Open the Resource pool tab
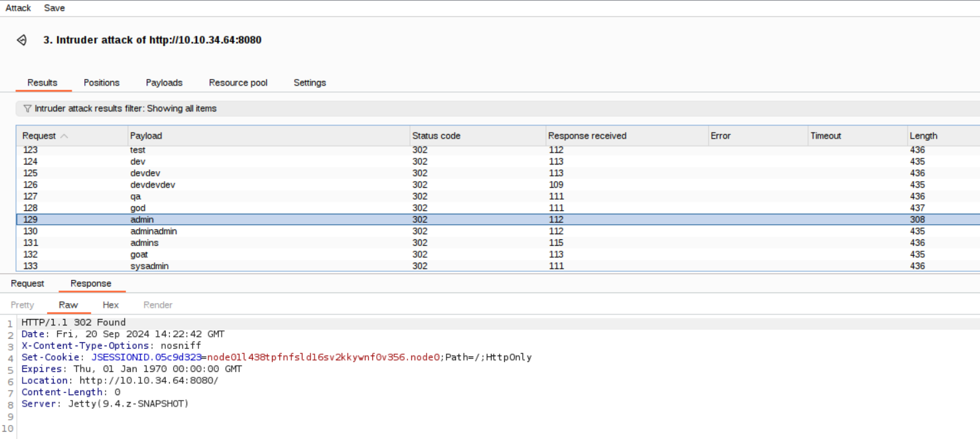The image size is (980, 439). click(238, 83)
